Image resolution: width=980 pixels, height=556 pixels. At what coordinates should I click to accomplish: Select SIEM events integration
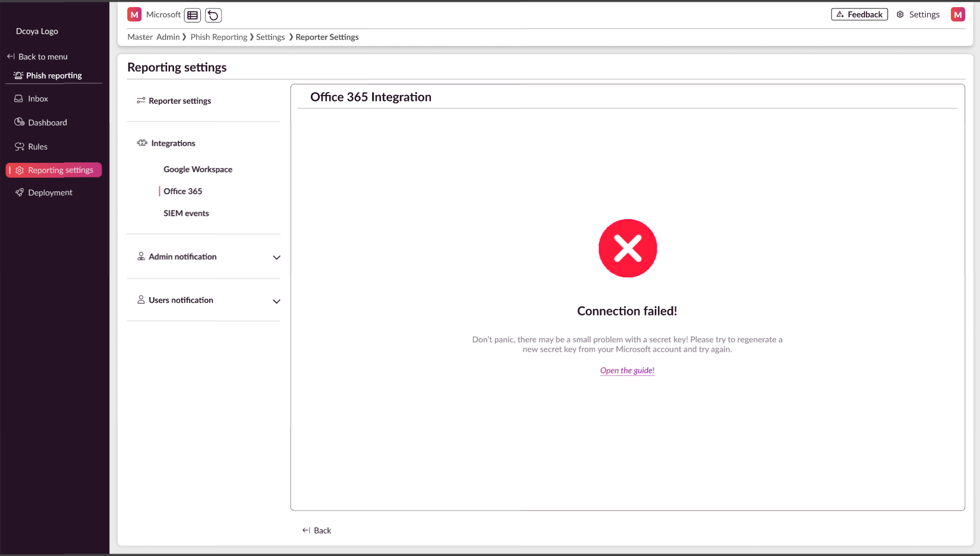tap(186, 213)
